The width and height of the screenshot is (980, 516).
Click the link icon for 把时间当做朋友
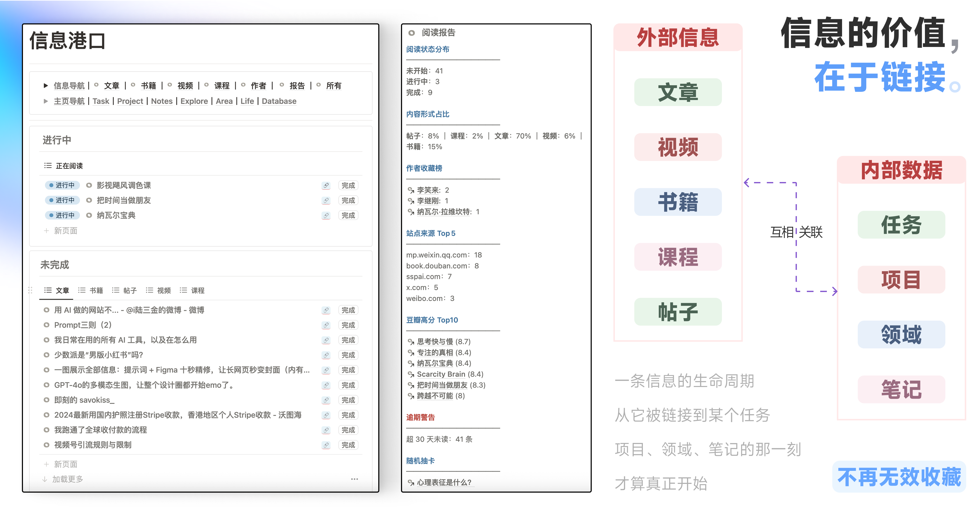(x=326, y=201)
